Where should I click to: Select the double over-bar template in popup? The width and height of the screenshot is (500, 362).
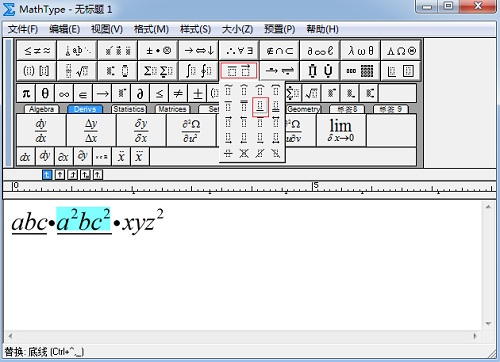244,106
